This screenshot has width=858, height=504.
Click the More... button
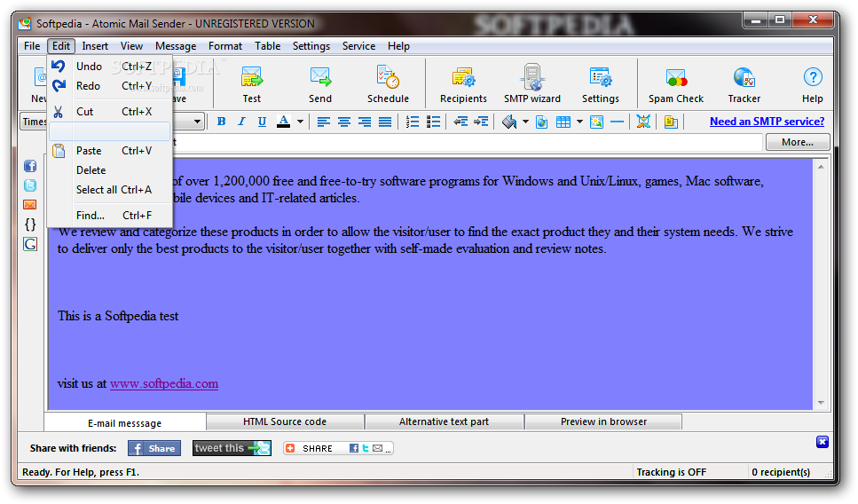point(798,142)
